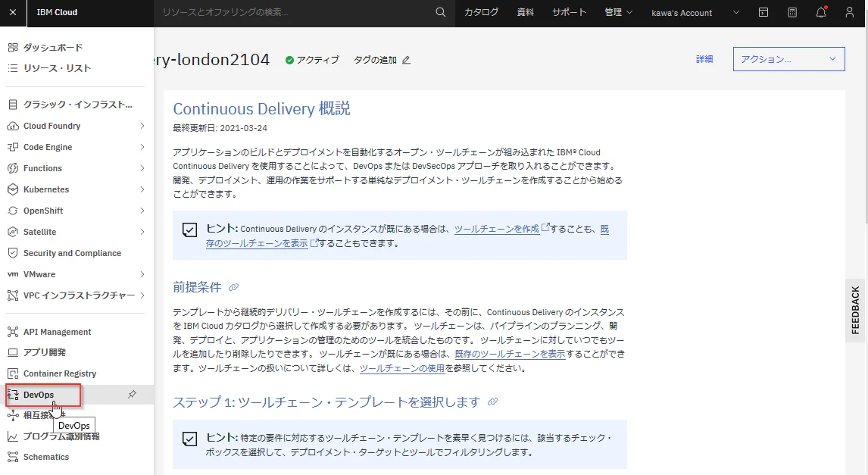This screenshot has height=475, width=868.
Task: Open the user profile avatar icon
Action: tap(850, 12)
